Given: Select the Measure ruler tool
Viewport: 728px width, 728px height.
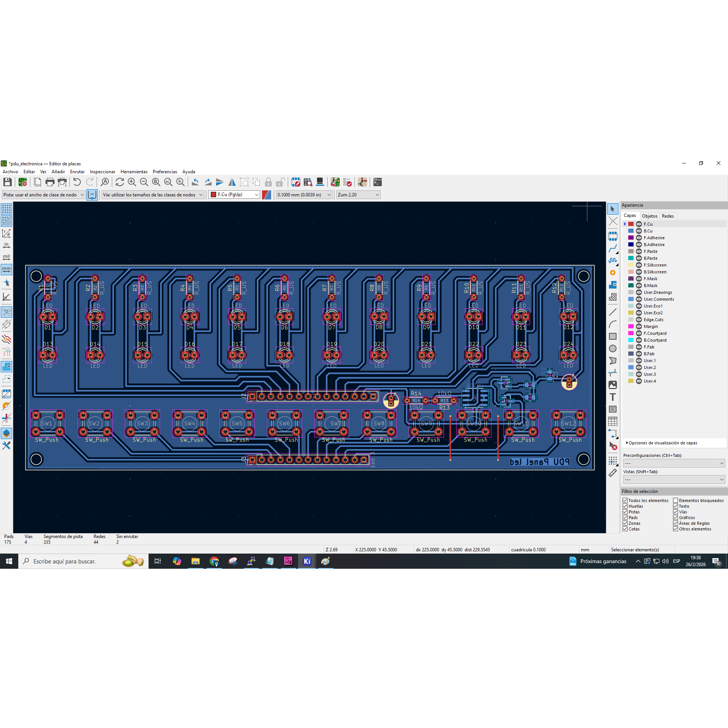Looking at the screenshot, I should [x=613, y=473].
